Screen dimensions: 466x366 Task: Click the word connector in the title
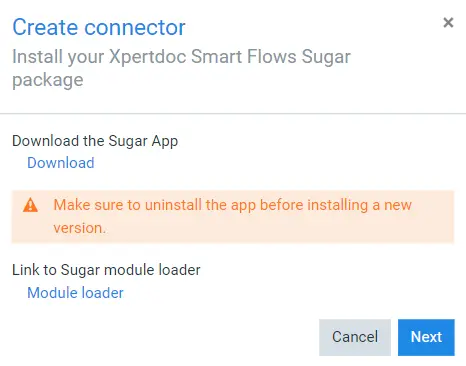[135, 28]
